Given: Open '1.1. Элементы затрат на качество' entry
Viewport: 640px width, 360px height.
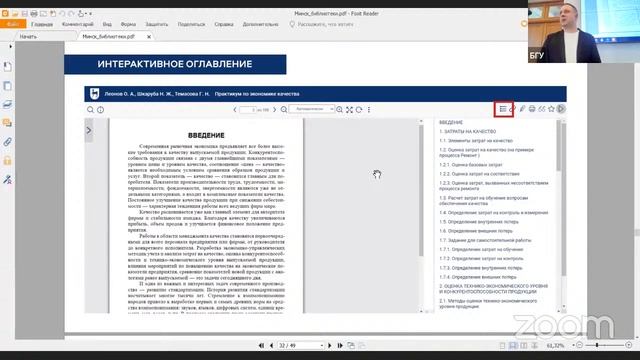Looking at the screenshot, I should [476, 141].
